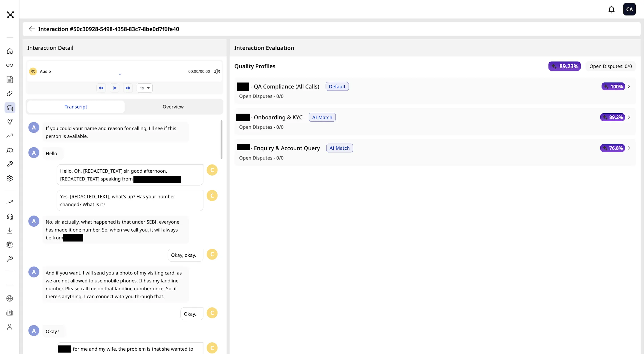Expand QA Compliance (All Calls) profile chevron

629,87
